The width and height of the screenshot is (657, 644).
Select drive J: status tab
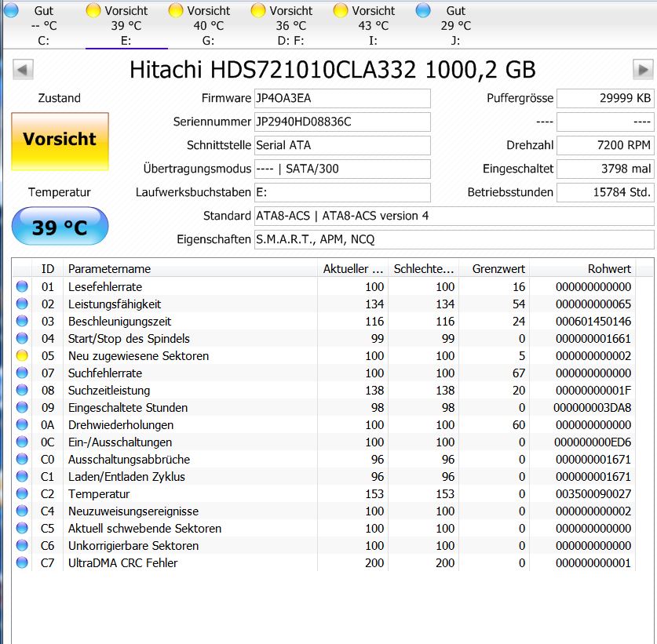pyautogui.click(x=456, y=25)
